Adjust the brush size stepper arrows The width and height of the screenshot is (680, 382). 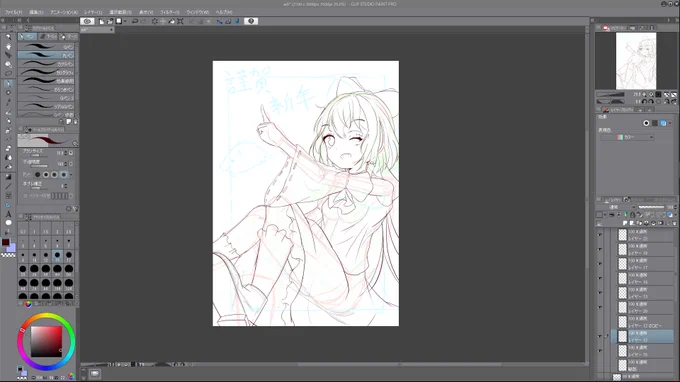pos(66,153)
